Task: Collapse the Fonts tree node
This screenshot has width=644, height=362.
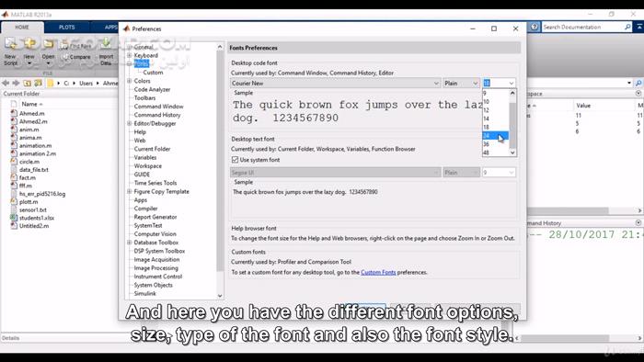Action: point(129,64)
